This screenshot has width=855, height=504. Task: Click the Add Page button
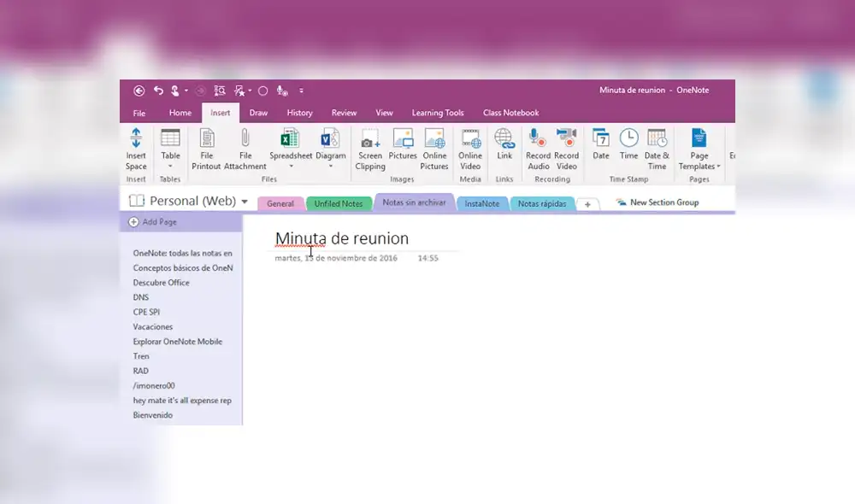click(x=151, y=221)
